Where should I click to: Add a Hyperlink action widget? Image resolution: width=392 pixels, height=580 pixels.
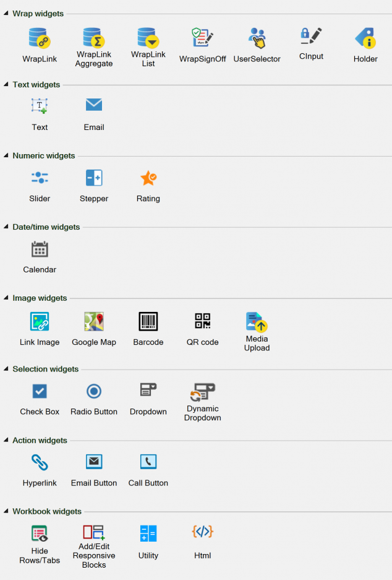[x=40, y=462]
